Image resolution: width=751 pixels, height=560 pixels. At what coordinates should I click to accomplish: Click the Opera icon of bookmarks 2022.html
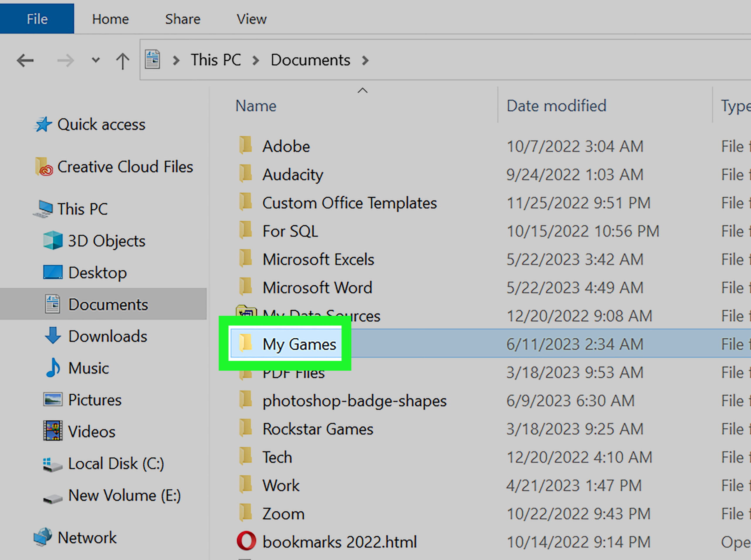[246, 541]
